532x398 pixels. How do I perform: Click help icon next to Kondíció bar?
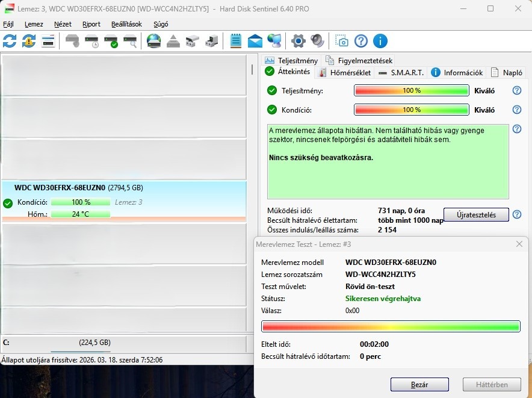coord(517,110)
